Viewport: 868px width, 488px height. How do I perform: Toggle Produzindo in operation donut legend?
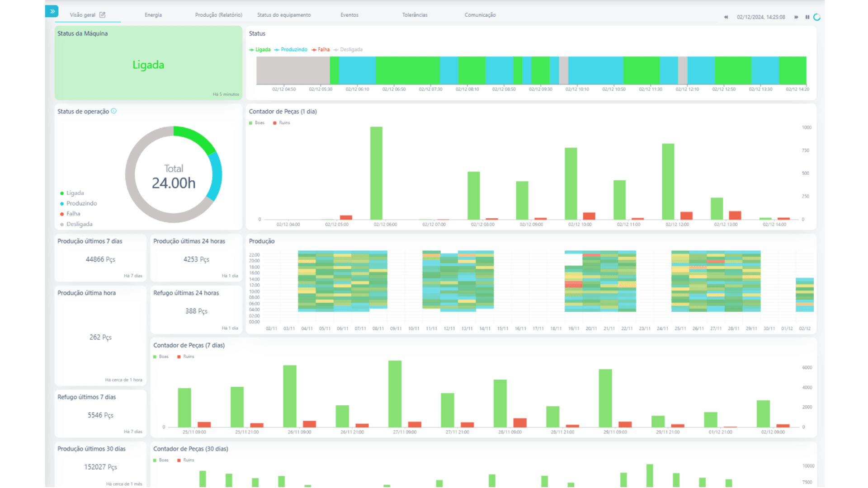[79, 204]
